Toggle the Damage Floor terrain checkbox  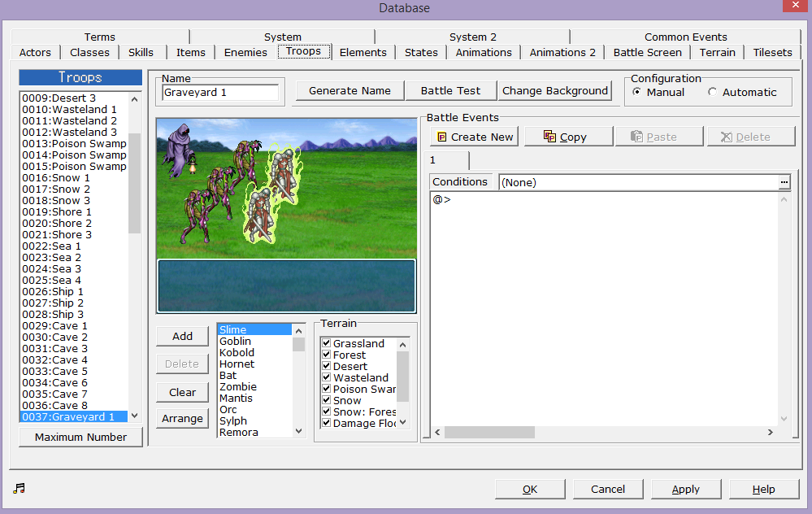click(326, 423)
